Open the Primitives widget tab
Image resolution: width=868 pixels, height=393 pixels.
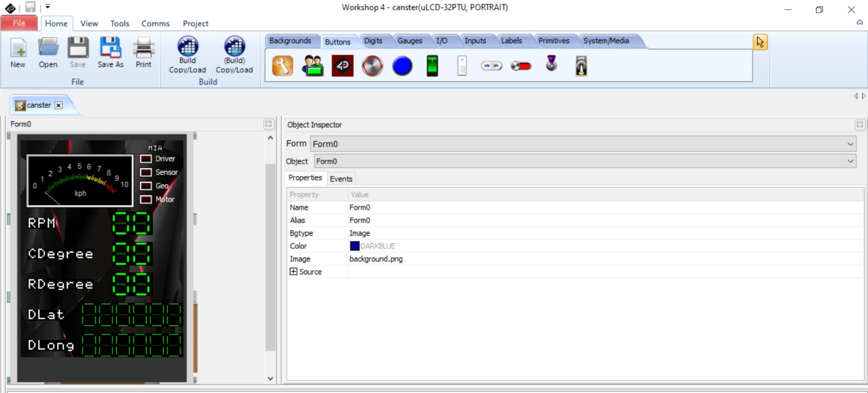coord(554,41)
